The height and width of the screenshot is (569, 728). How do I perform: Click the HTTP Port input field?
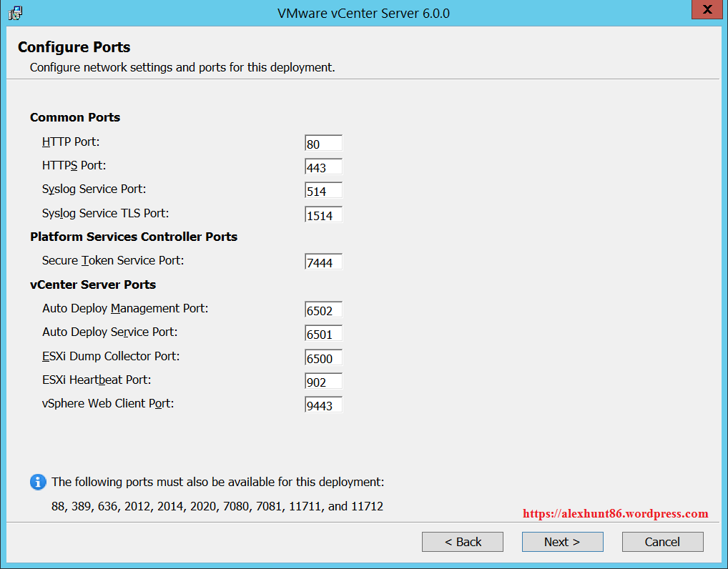click(323, 144)
